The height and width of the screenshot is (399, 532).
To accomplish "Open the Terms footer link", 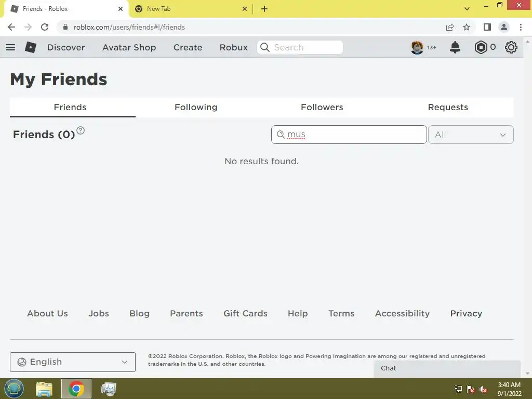I will (x=341, y=313).
